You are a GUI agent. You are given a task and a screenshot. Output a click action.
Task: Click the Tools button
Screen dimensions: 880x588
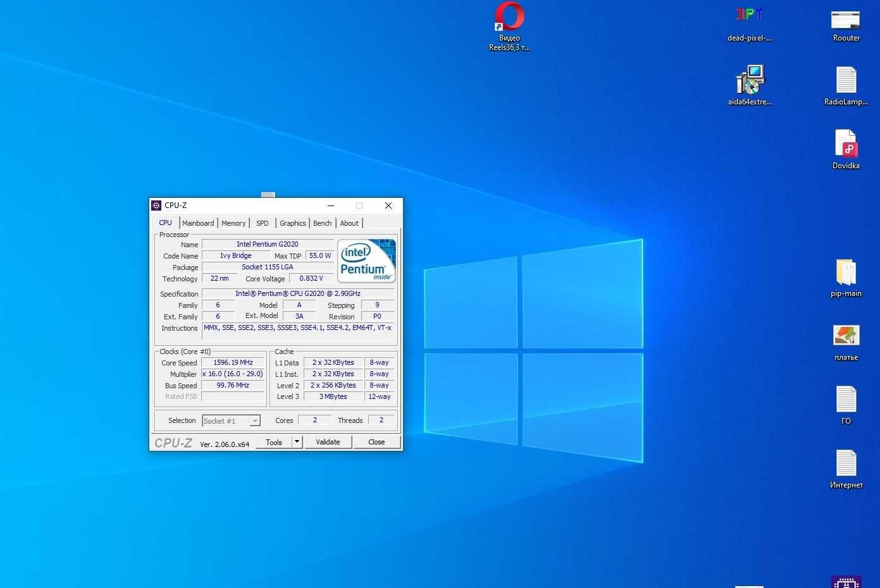tap(274, 442)
